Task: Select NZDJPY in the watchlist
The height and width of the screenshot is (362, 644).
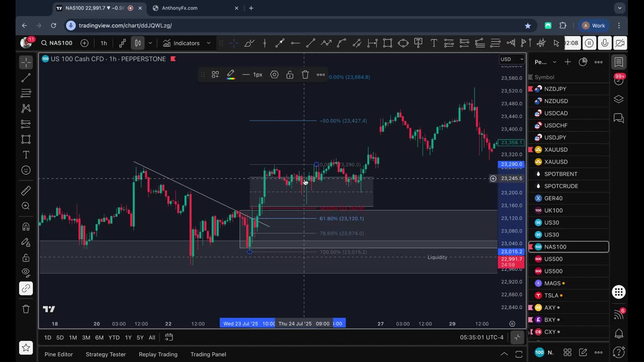Action: 569,89
